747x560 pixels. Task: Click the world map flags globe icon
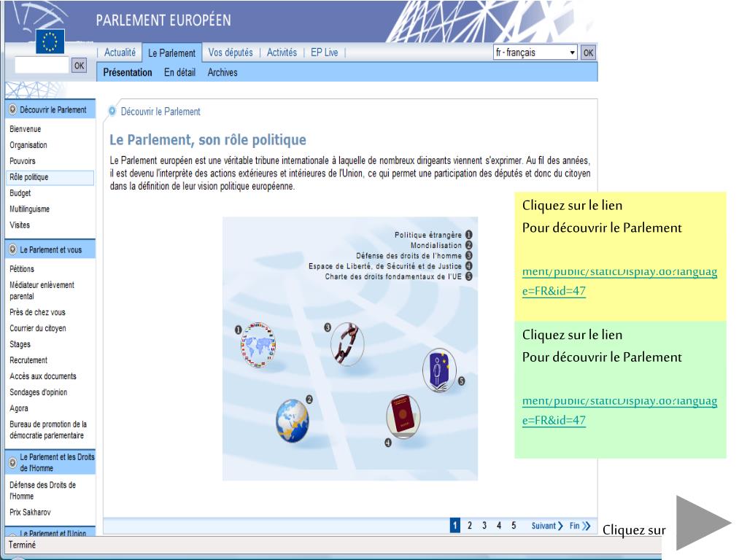258,345
